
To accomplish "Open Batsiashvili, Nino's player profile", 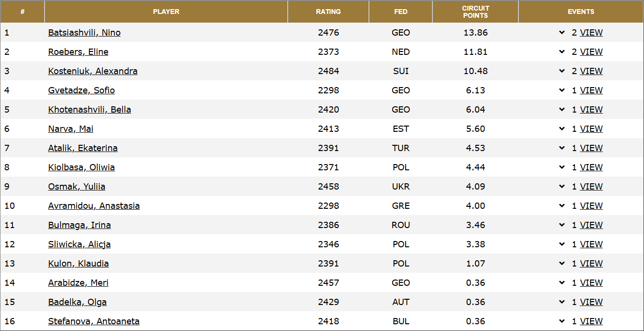I will (84, 32).
